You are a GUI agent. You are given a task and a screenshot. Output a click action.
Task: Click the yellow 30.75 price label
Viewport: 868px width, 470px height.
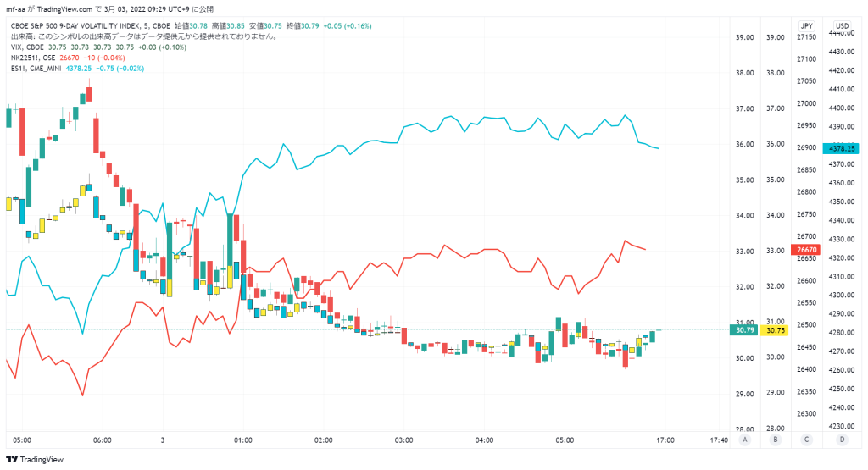(x=775, y=330)
